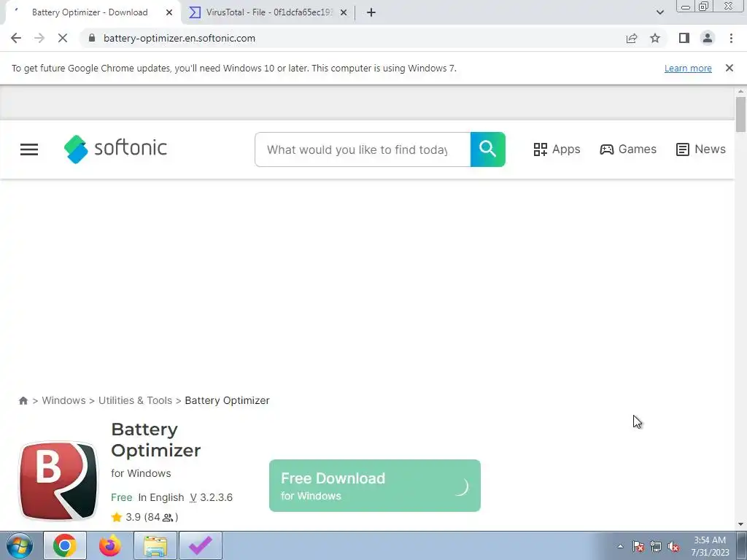This screenshot has width=747, height=560.
Task: Share this page via share icon
Action: tap(632, 38)
